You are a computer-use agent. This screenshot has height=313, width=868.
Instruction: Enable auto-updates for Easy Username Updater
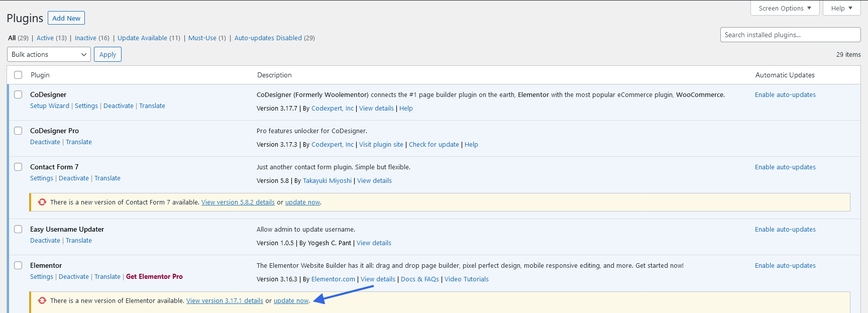point(785,229)
